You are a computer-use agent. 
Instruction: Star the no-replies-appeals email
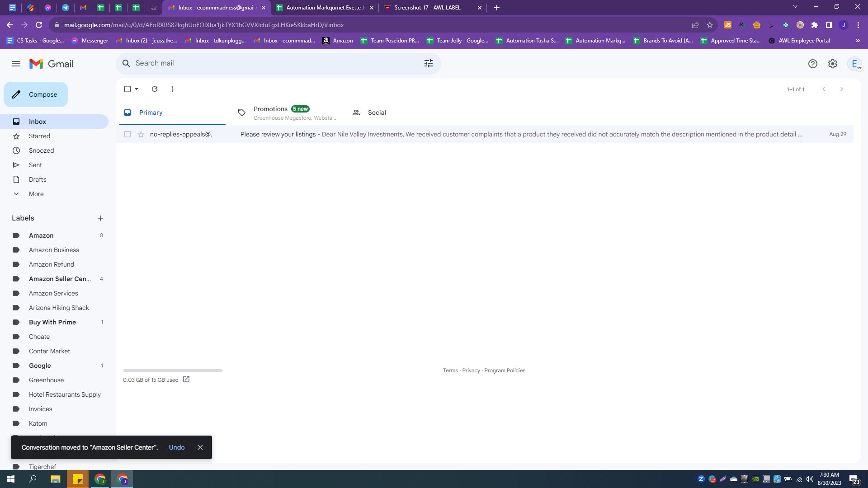click(x=141, y=134)
